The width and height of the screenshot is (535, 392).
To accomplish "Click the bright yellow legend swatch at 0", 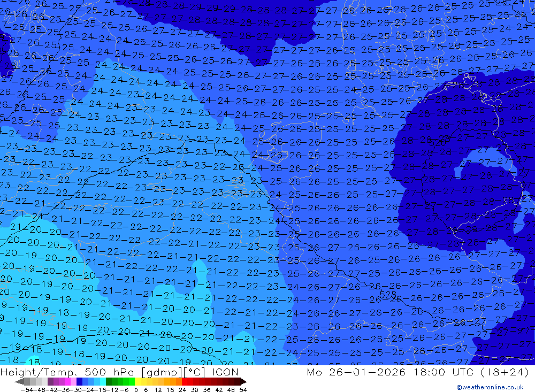I will (138, 381).
